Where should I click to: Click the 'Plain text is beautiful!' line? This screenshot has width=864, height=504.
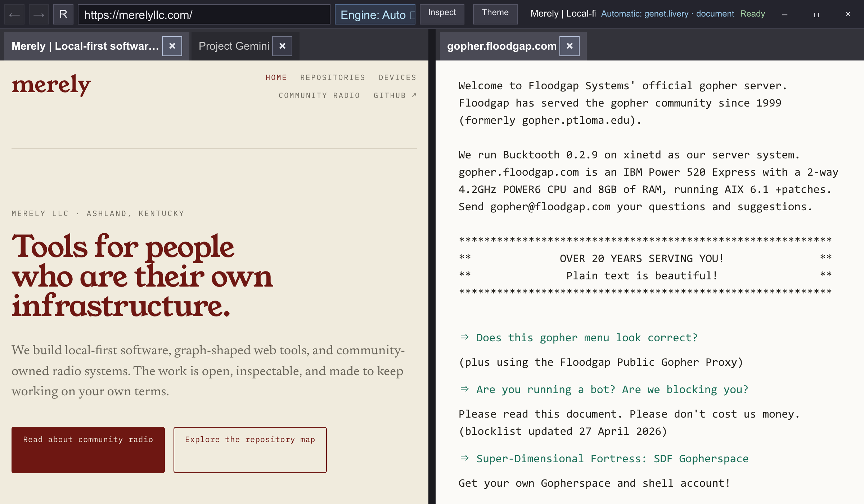(x=642, y=276)
